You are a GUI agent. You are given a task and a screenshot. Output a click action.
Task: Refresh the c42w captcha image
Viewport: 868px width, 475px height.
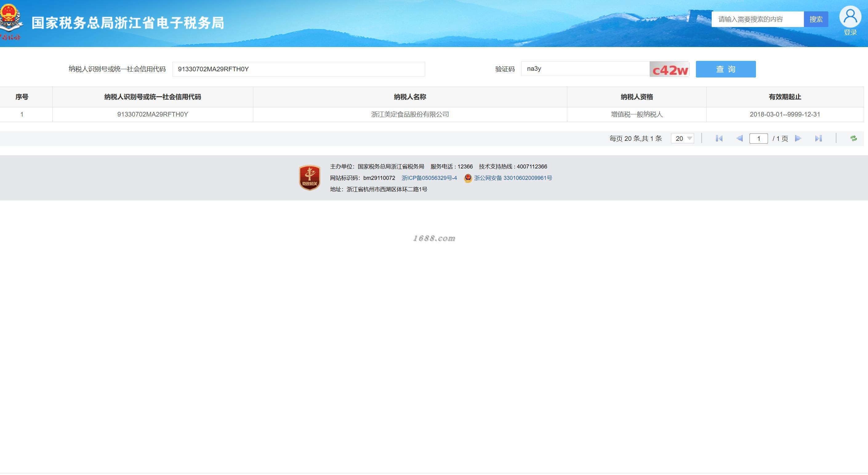(669, 69)
